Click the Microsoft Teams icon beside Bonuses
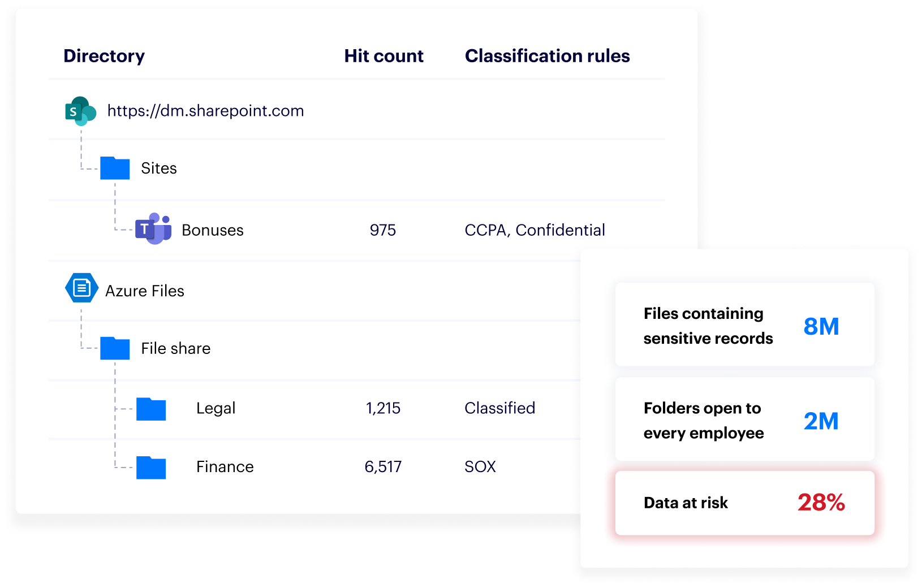The height and width of the screenshot is (588, 922). pyautogui.click(x=153, y=229)
